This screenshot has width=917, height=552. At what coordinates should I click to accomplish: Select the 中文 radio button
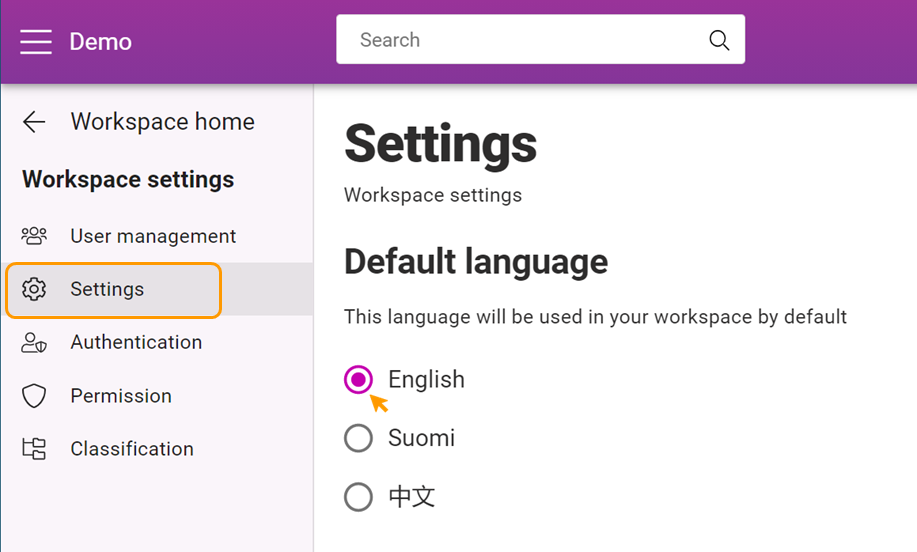(358, 497)
